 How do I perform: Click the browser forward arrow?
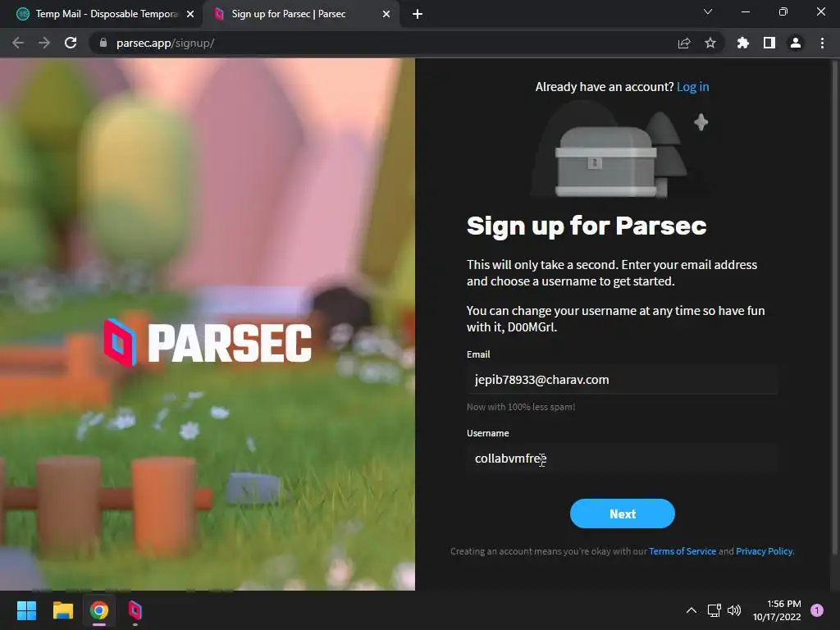coord(44,43)
